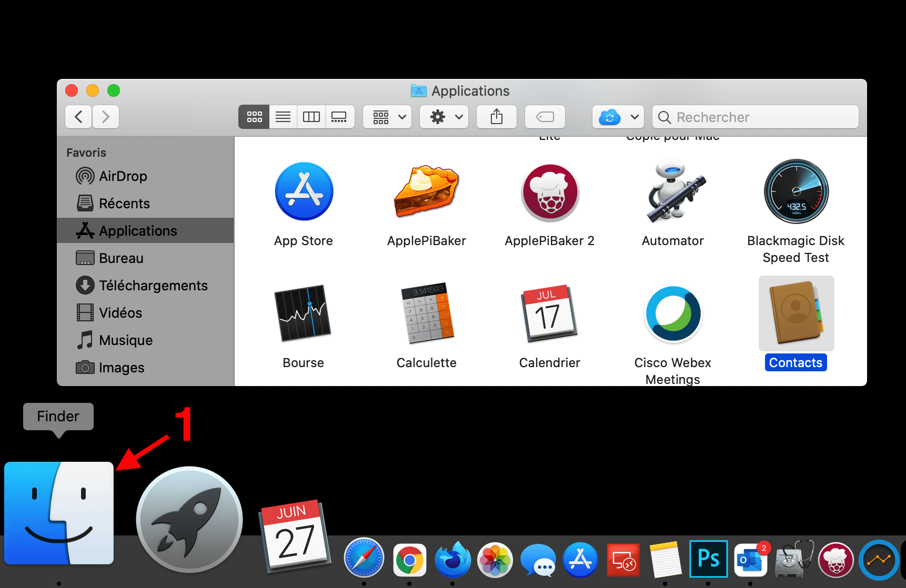The width and height of the screenshot is (906, 588).
Task: Switch Finder to list view
Action: 283,117
